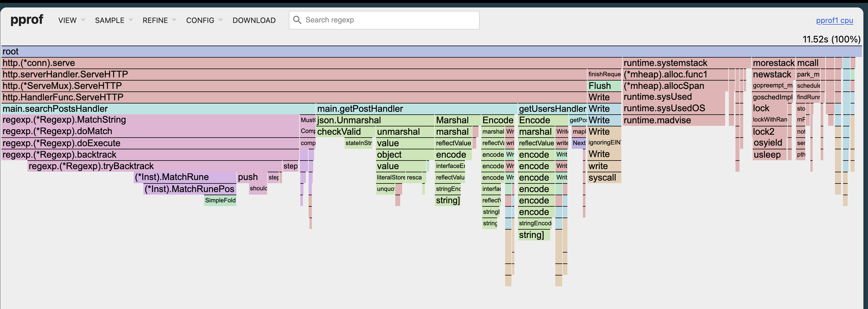Open the pprof1 cpu link
The image size is (868, 309).
click(x=834, y=21)
